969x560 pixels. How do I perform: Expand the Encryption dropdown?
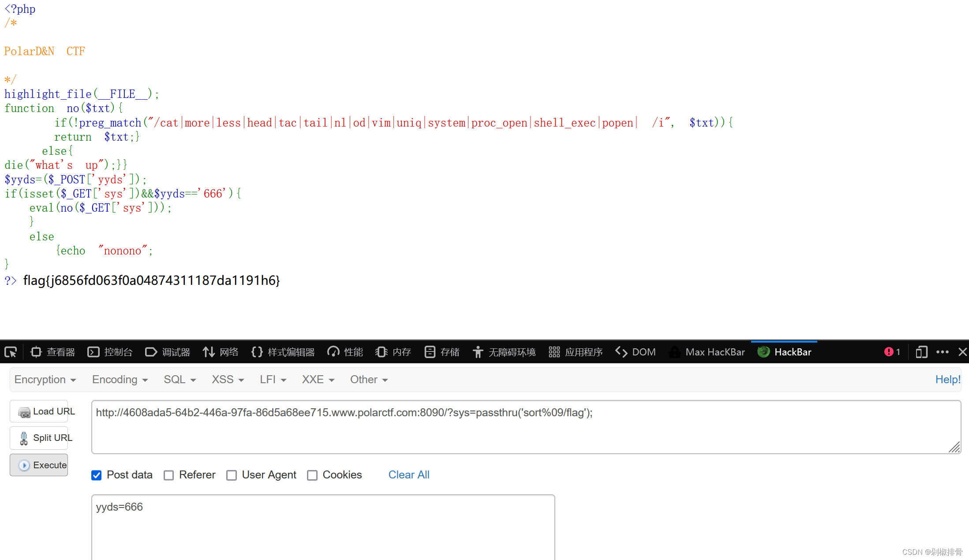(x=45, y=380)
